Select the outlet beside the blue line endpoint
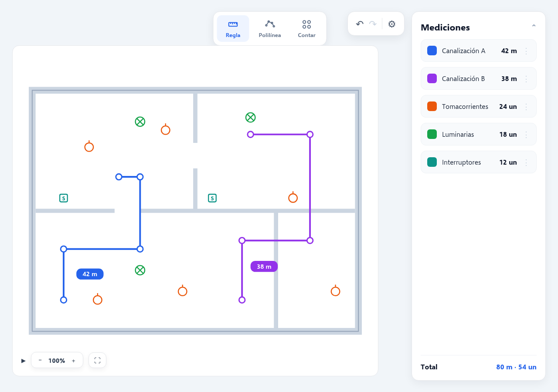 [98, 299]
